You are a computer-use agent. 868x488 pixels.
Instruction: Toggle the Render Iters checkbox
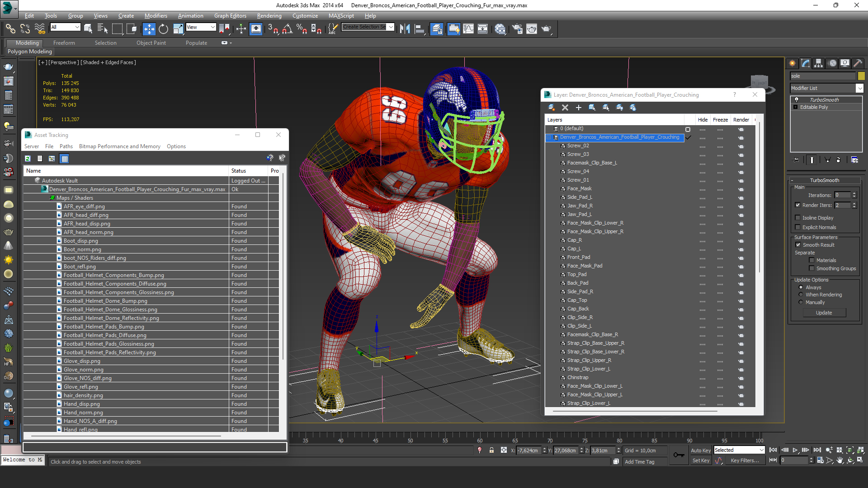[x=797, y=205]
